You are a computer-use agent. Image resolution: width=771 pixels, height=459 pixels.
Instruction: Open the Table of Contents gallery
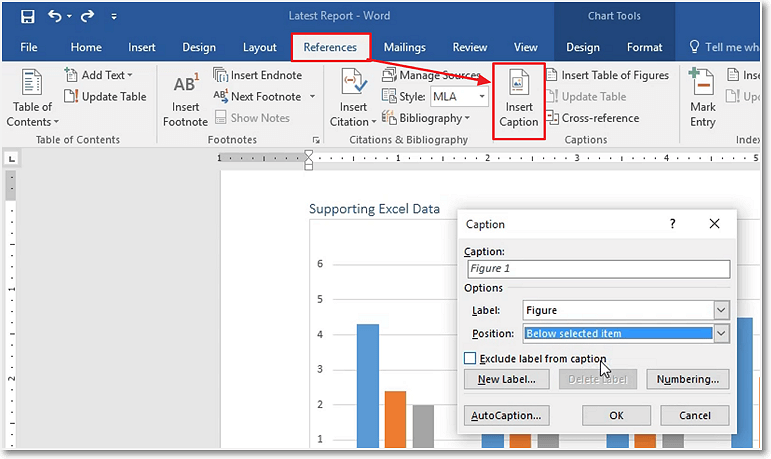[x=32, y=98]
